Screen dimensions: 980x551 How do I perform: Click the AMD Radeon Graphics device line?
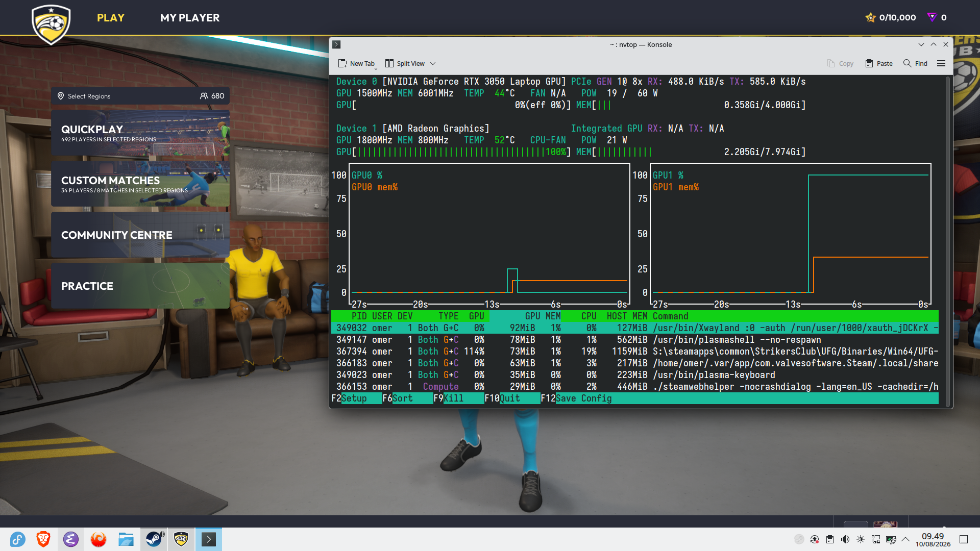[530, 129]
